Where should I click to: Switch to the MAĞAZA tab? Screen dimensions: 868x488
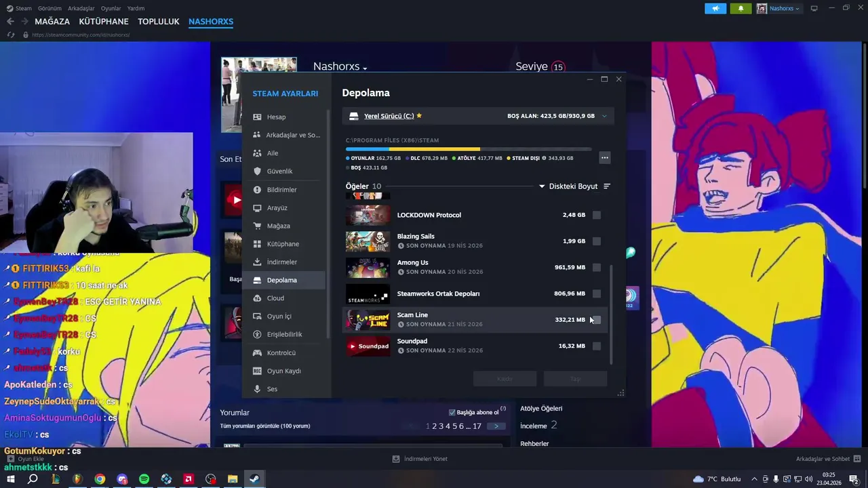52,22
